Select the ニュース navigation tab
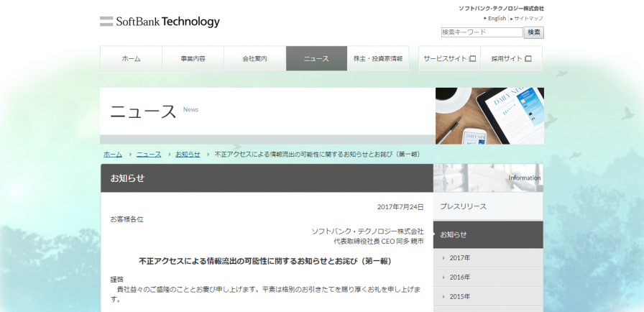The height and width of the screenshot is (312, 644). point(317,58)
